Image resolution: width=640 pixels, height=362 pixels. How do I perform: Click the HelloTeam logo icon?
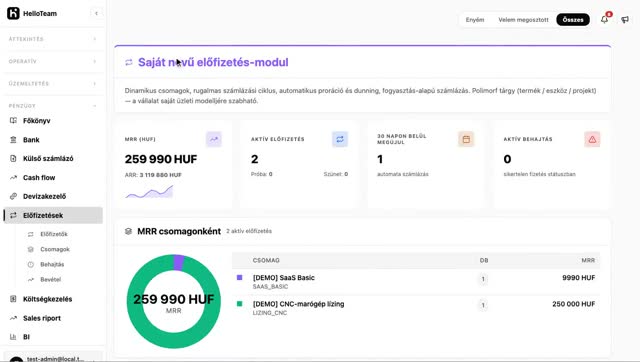(13, 13)
